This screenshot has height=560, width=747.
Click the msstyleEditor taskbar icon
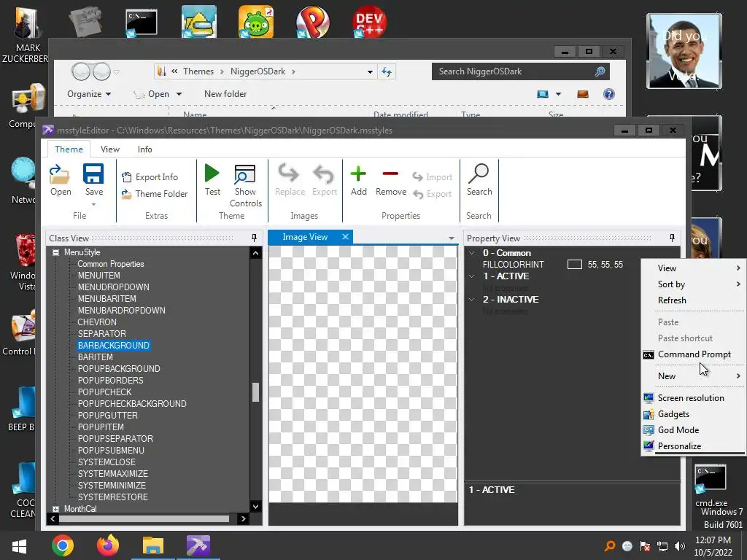pos(198,545)
